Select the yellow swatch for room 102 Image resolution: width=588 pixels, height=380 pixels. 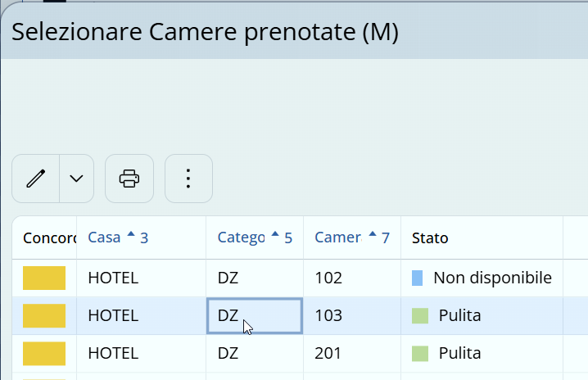(x=44, y=278)
